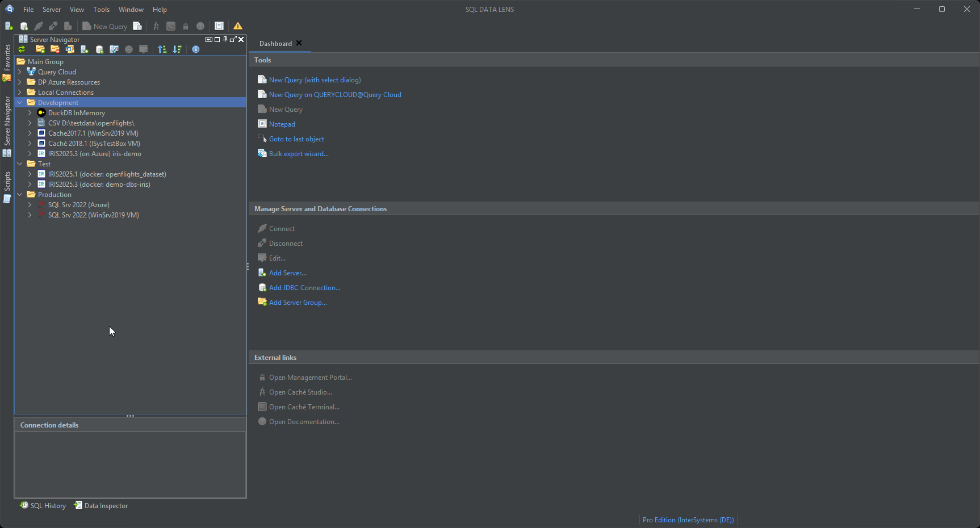980x528 pixels.
Task: Open the Server menu
Action: tap(52, 10)
